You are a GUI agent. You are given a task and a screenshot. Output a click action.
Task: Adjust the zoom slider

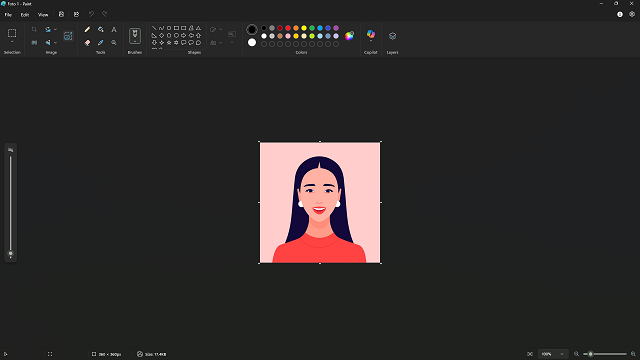[x=605, y=354]
